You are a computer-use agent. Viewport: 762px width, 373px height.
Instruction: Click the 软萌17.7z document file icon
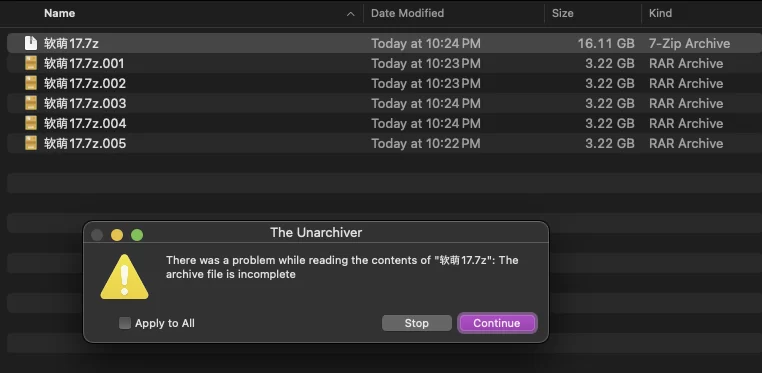[31, 43]
